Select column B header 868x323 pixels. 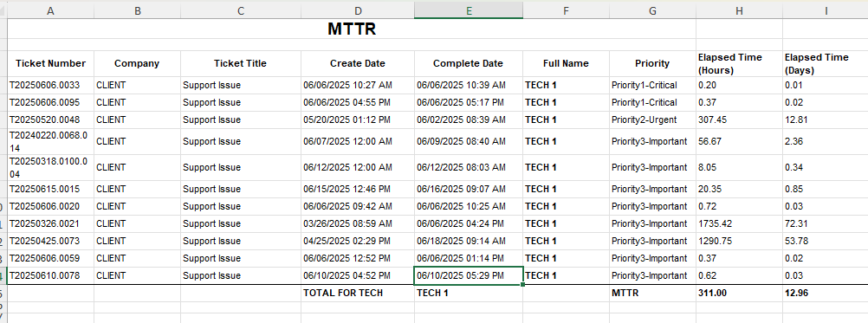coord(137,10)
